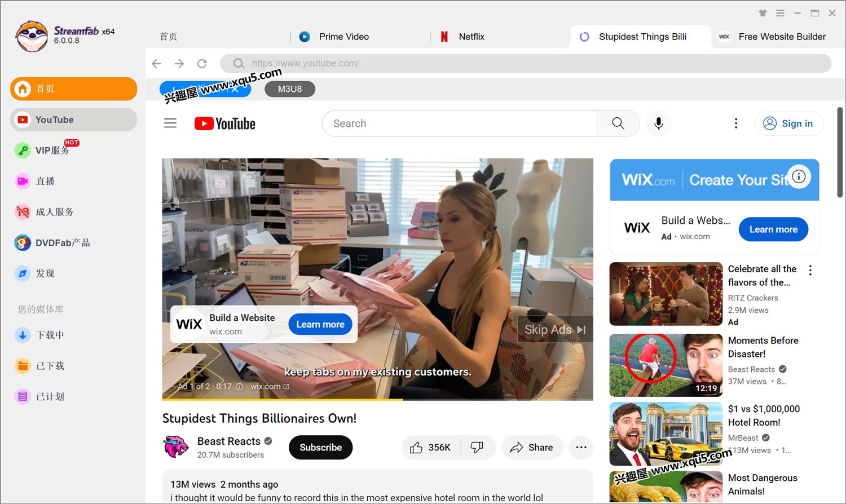
Task: Go back using the left arrow icon
Action: (157, 64)
